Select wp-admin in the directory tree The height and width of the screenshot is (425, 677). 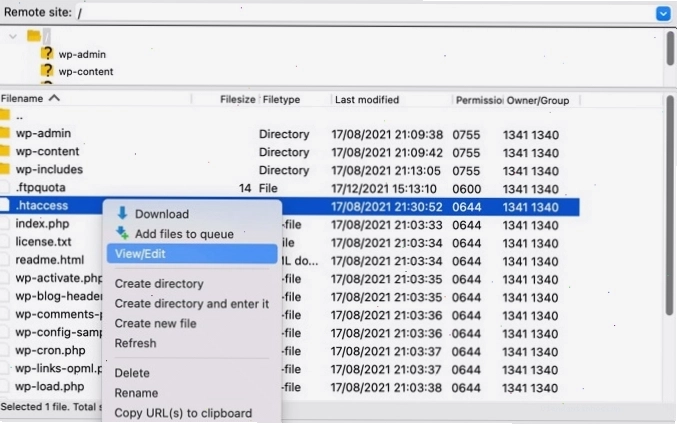82,54
